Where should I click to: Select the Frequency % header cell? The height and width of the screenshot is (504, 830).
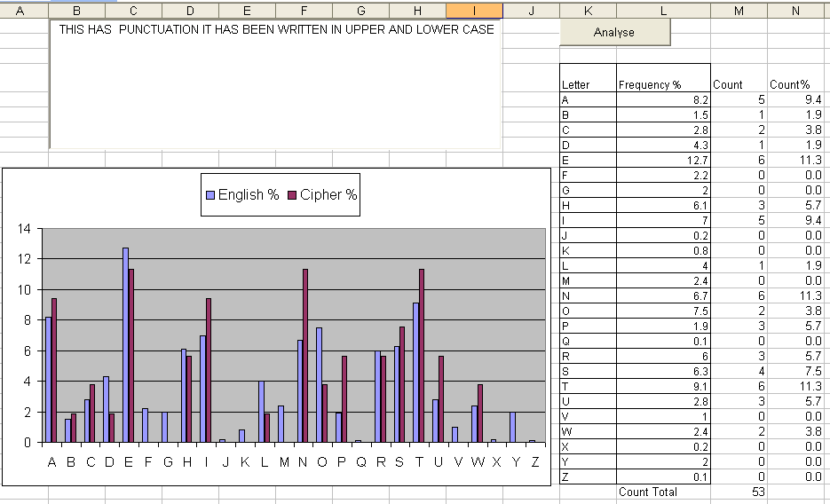[663, 78]
